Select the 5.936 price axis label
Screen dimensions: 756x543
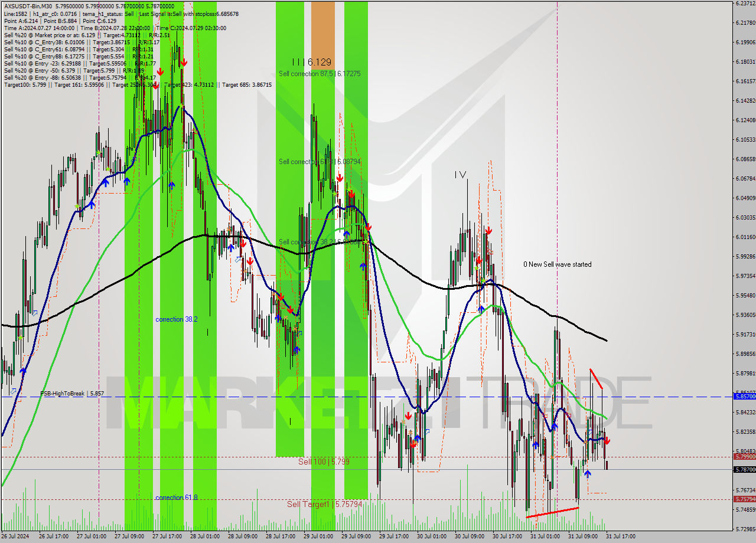[x=746, y=315]
